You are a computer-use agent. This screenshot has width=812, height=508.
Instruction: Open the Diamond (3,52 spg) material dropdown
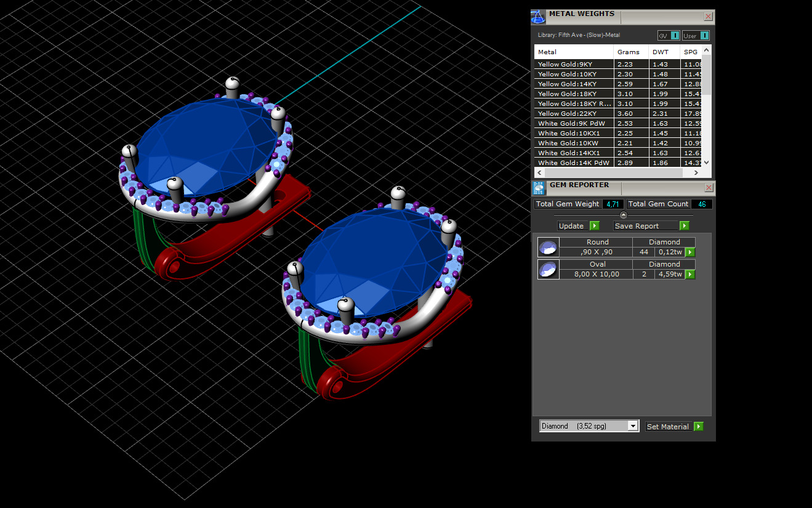pos(589,426)
